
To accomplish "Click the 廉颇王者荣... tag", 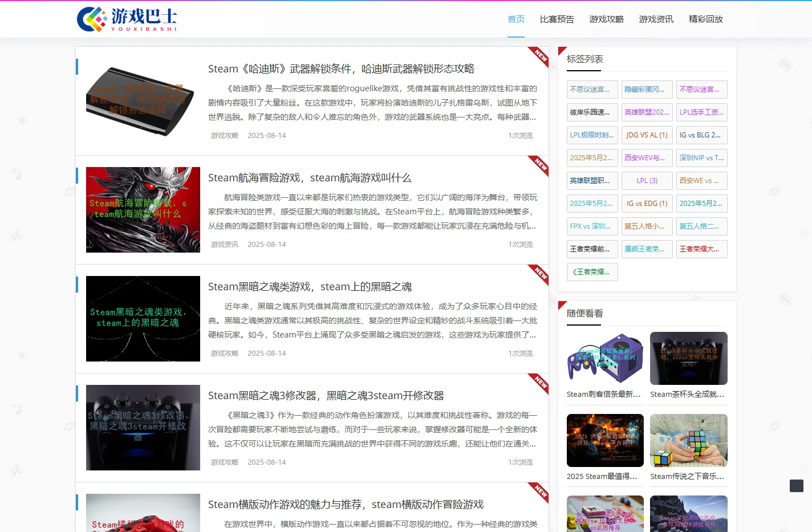I will [x=647, y=249].
